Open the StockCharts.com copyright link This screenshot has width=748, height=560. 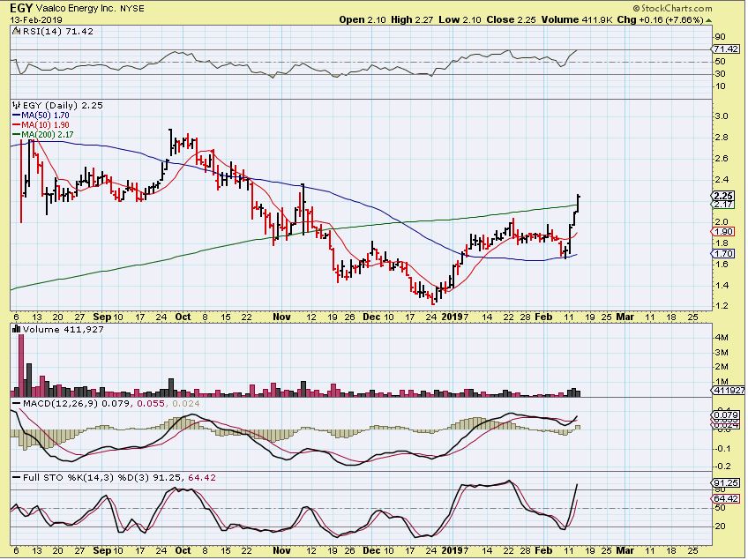673,8
